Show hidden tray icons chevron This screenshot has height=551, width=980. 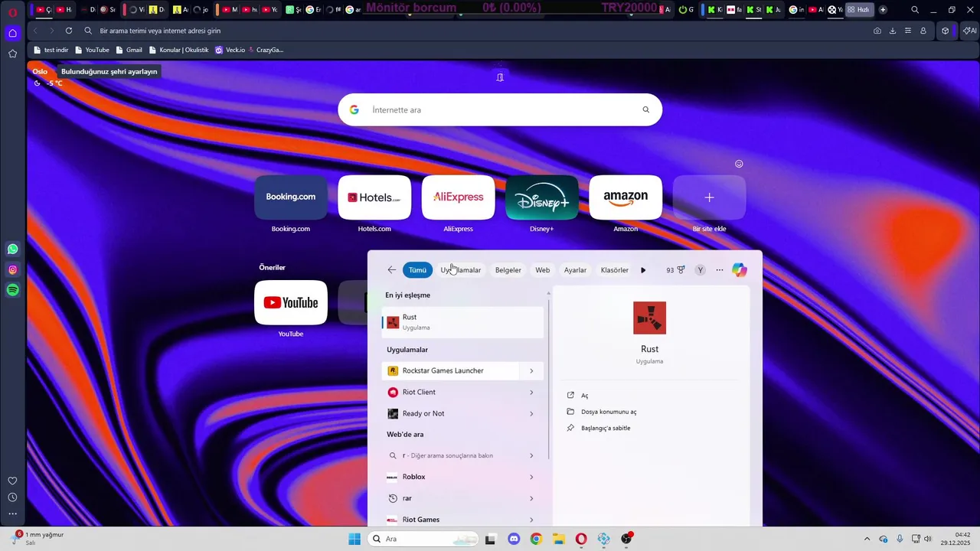pyautogui.click(x=867, y=539)
